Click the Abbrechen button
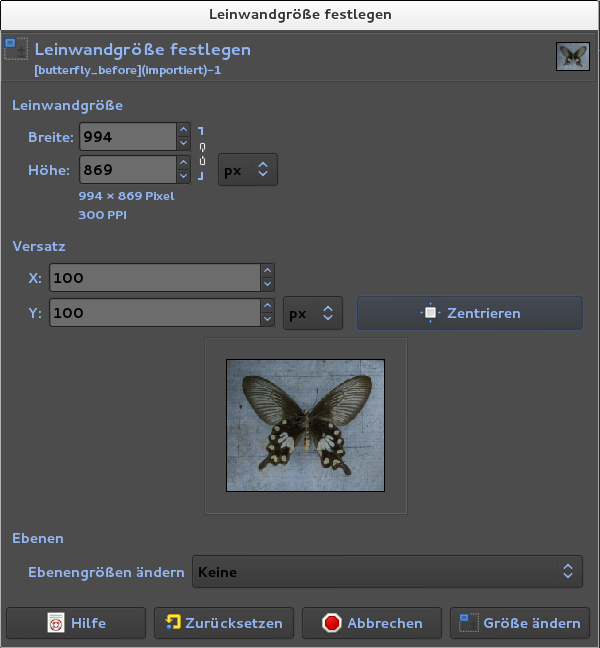This screenshot has width=600, height=648. click(372, 623)
